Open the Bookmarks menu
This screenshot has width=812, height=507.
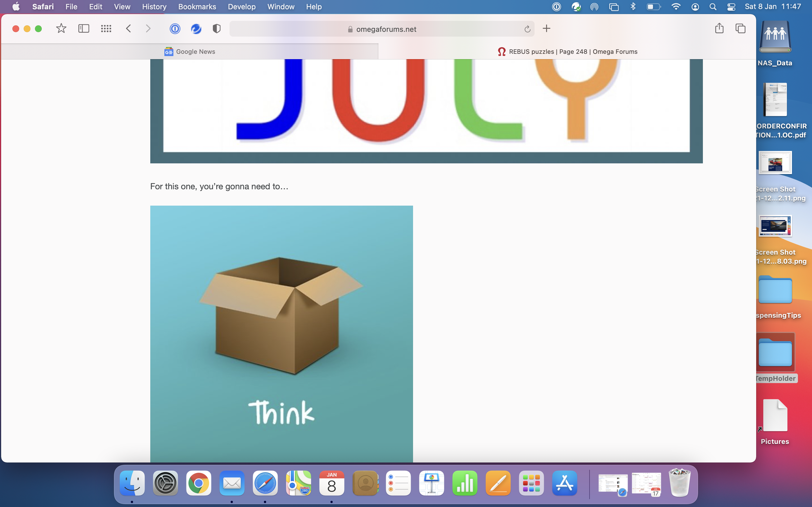click(x=197, y=7)
